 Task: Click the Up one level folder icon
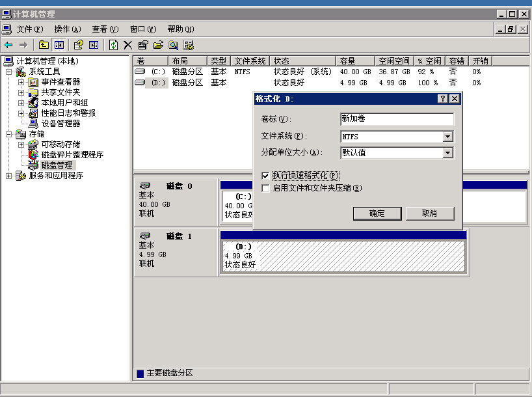pyautogui.click(x=44, y=45)
